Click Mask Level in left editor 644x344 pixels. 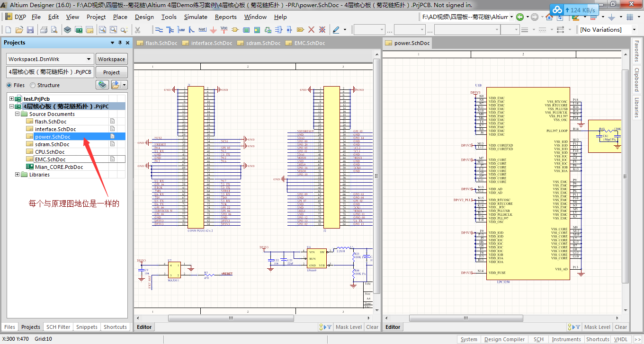point(349,327)
